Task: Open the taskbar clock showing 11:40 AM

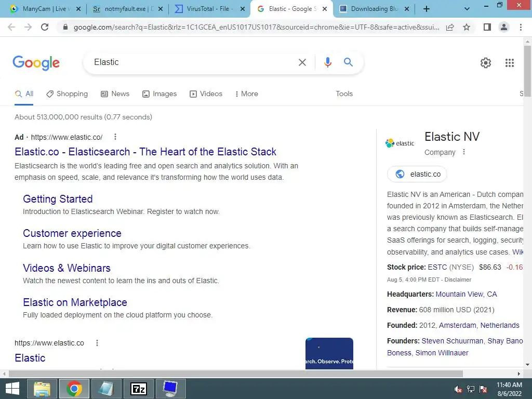Action: 509,389
